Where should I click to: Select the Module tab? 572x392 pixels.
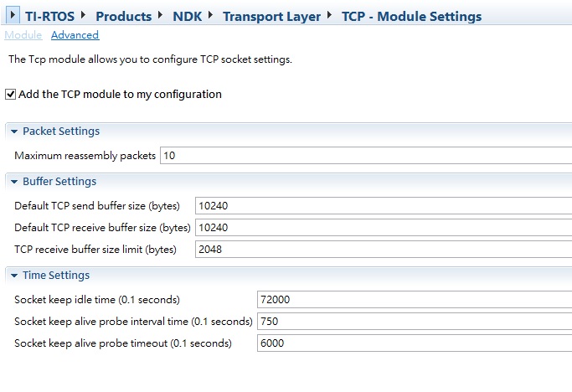click(23, 35)
